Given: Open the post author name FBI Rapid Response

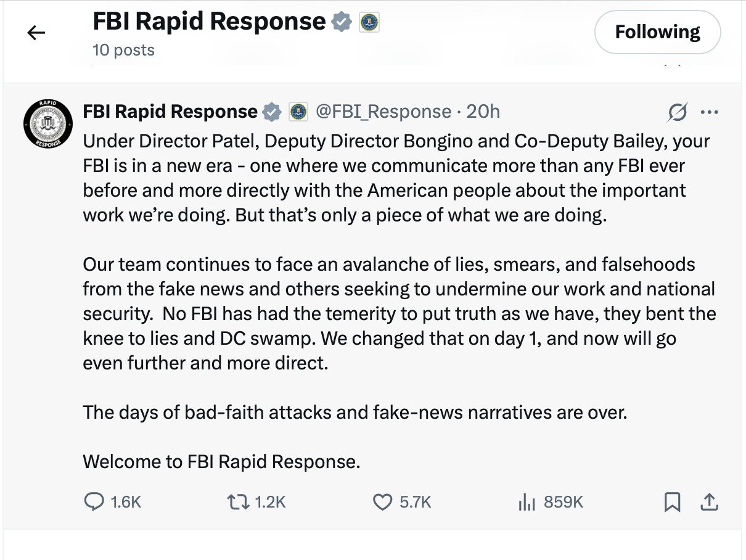Looking at the screenshot, I should click(x=170, y=112).
